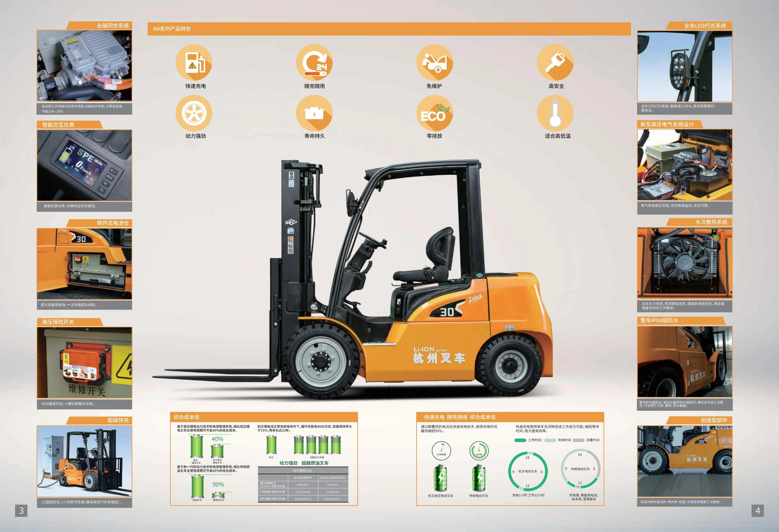Click the page number 4 box
Screen dimensions: 779x532
click(x=758, y=511)
